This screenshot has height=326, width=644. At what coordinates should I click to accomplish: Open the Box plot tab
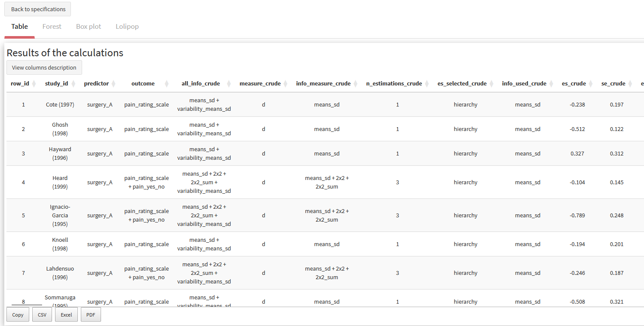pyautogui.click(x=89, y=27)
